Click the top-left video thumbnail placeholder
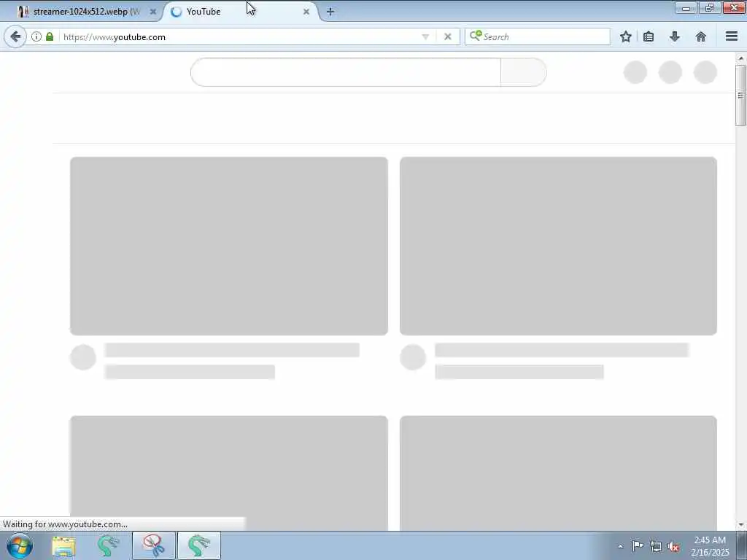 point(228,246)
